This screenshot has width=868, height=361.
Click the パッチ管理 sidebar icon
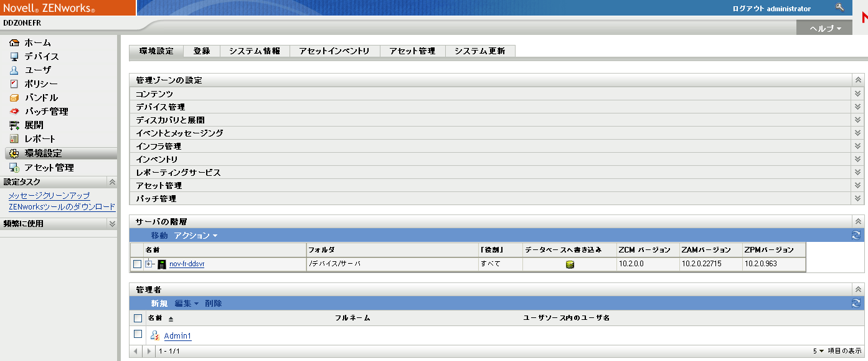[14, 112]
